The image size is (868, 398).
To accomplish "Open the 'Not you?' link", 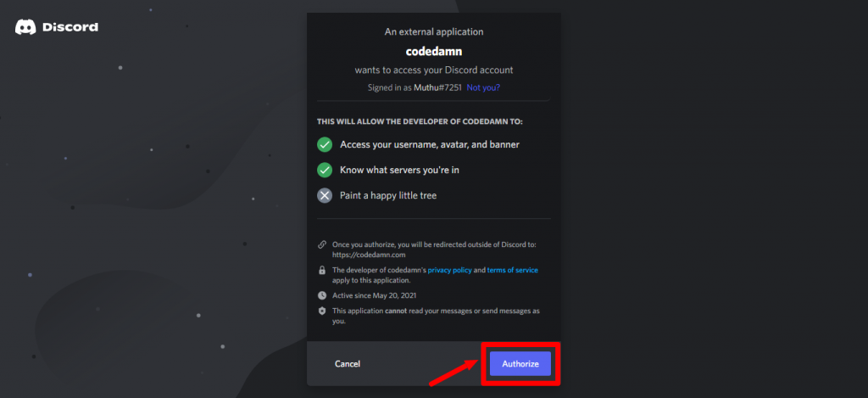I will (x=483, y=87).
